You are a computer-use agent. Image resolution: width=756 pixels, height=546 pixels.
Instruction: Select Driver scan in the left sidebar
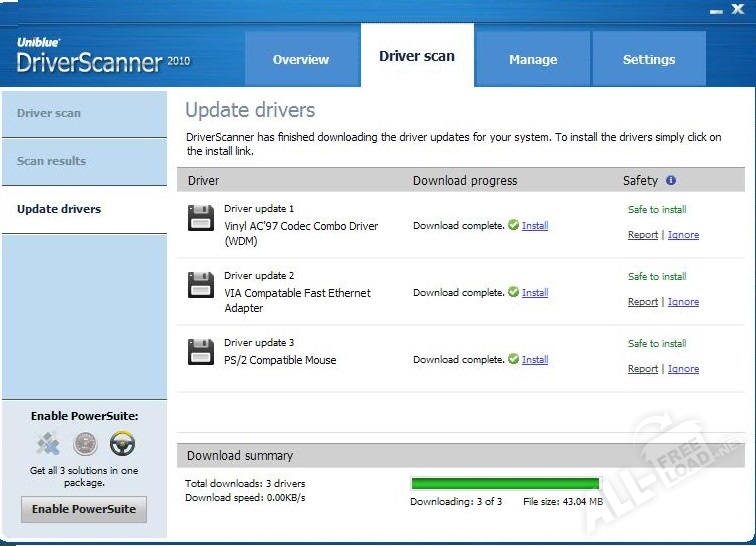point(49,113)
